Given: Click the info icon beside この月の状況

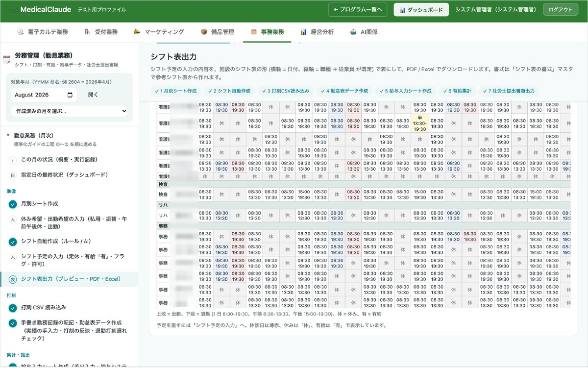Looking at the screenshot, I should coord(13,160).
